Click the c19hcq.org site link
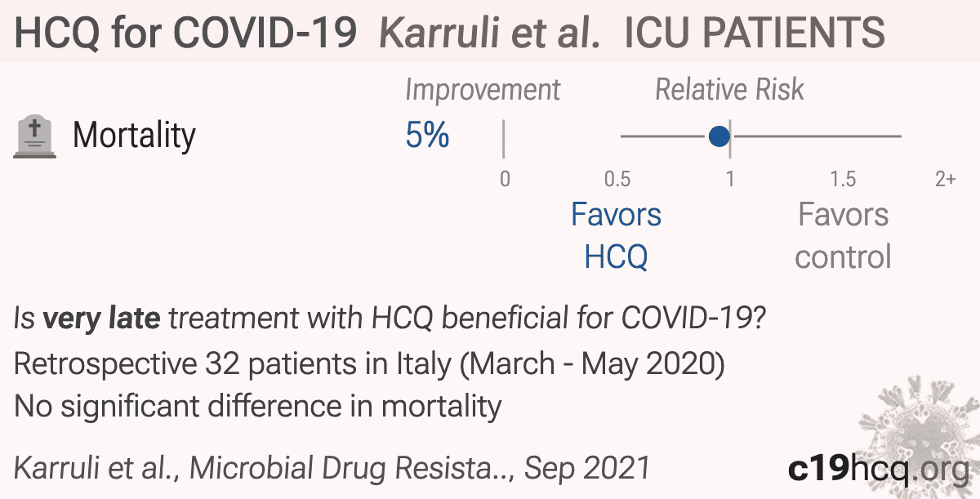 (x=878, y=468)
